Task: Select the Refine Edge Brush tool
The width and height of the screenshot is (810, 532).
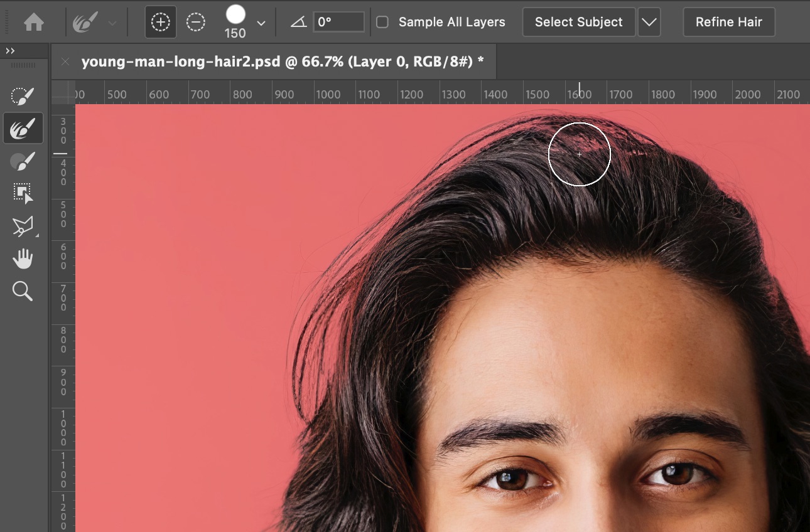Action: pyautogui.click(x=23, y=129)
